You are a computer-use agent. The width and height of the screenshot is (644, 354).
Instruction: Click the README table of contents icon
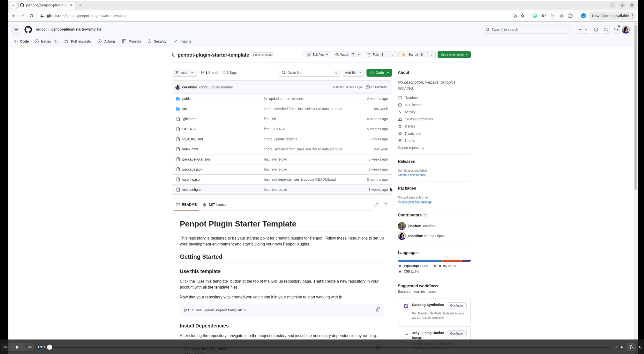tap(386, 204)
